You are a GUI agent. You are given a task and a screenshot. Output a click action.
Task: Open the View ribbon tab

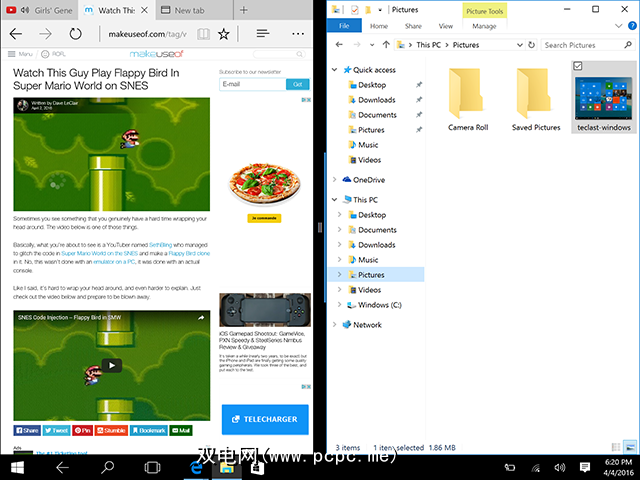[446, 26]
